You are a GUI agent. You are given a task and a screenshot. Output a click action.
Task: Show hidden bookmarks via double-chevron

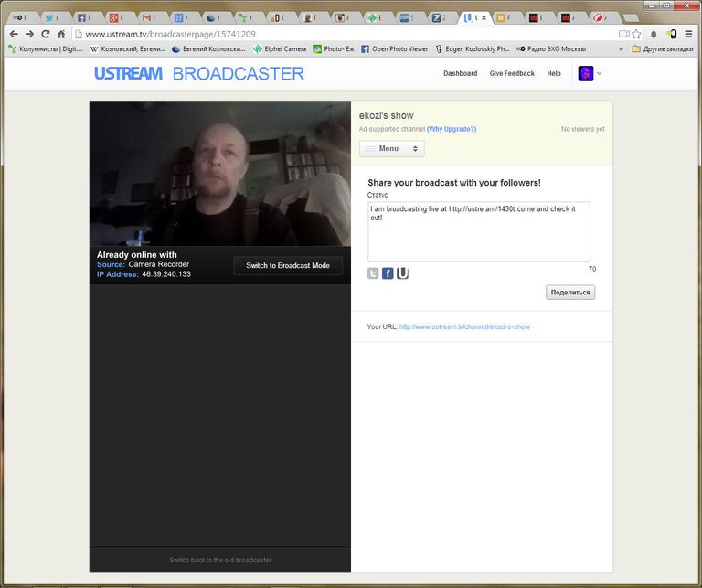tap(621, 49)
